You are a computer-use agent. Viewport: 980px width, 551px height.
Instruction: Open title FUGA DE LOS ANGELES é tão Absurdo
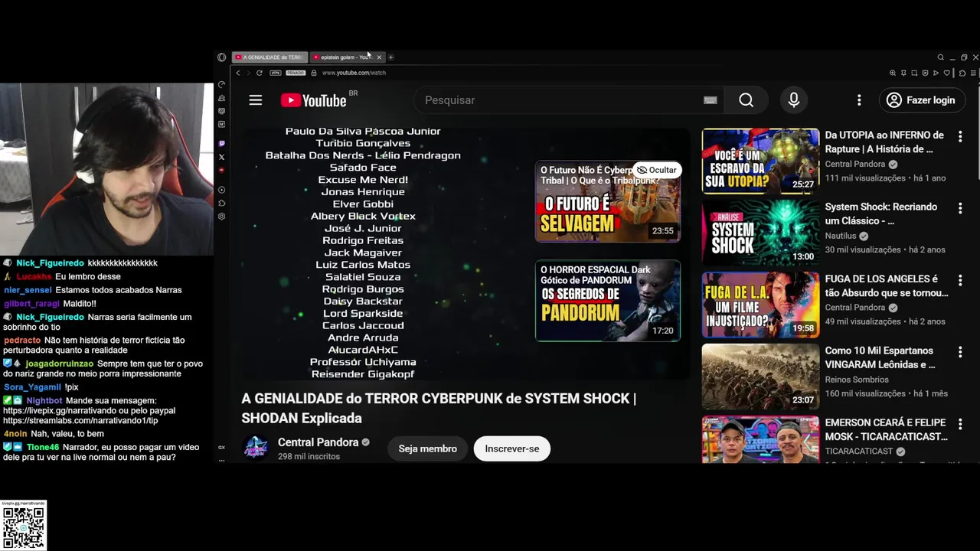887,285
